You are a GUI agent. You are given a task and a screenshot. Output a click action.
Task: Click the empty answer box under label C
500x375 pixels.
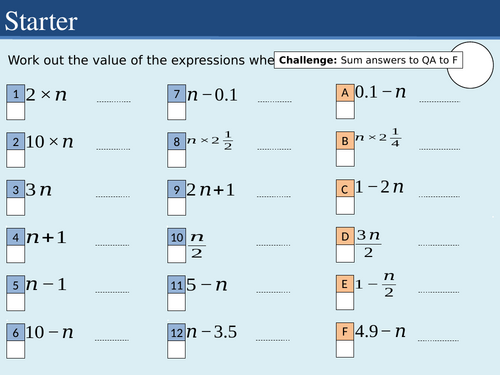345,206
